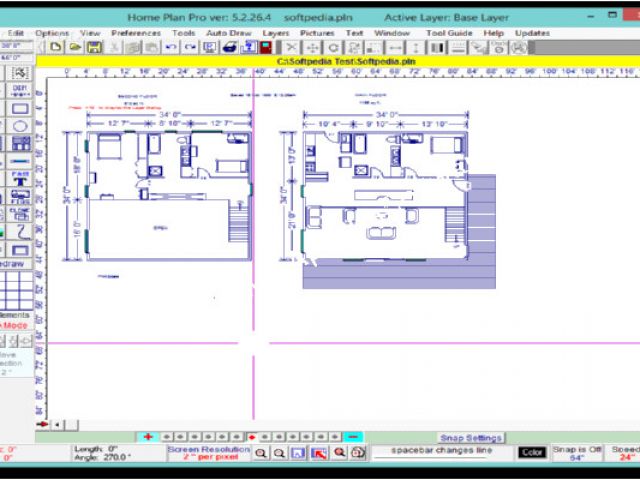
Task: Click the red plus button on bottom bar
Action: (148, 437)
